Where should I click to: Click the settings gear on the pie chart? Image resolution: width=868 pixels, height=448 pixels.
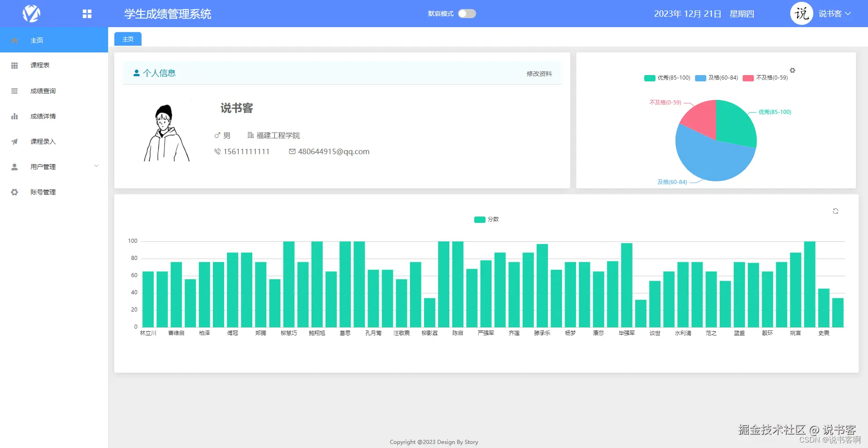pyautogui.click(x=793, y=71)
